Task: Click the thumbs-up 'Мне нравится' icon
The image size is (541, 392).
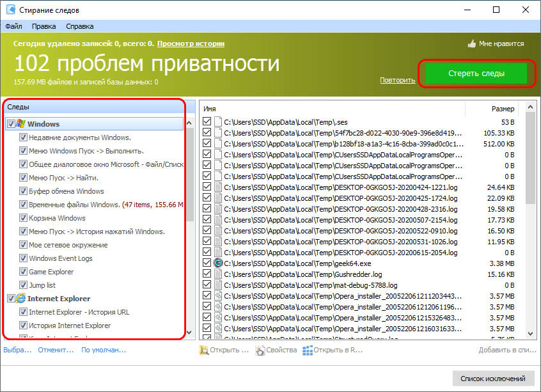Action: (472, 44)
